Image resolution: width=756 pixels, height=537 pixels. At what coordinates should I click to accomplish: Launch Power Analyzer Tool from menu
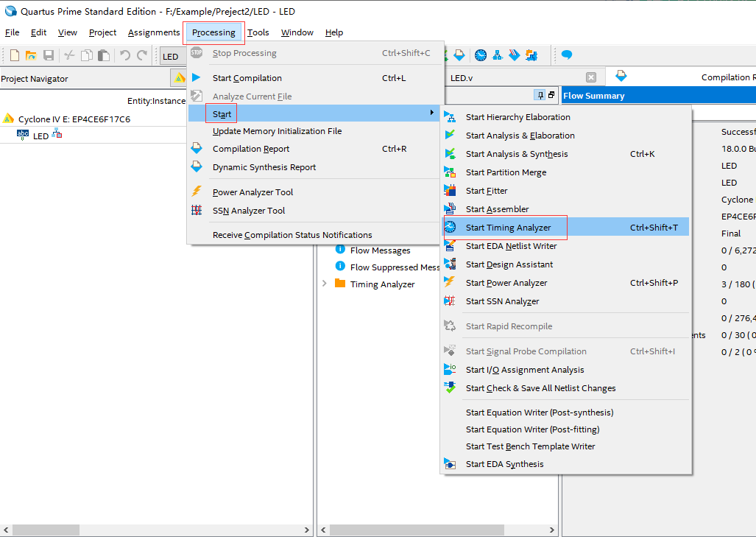[x=315, y=192]
